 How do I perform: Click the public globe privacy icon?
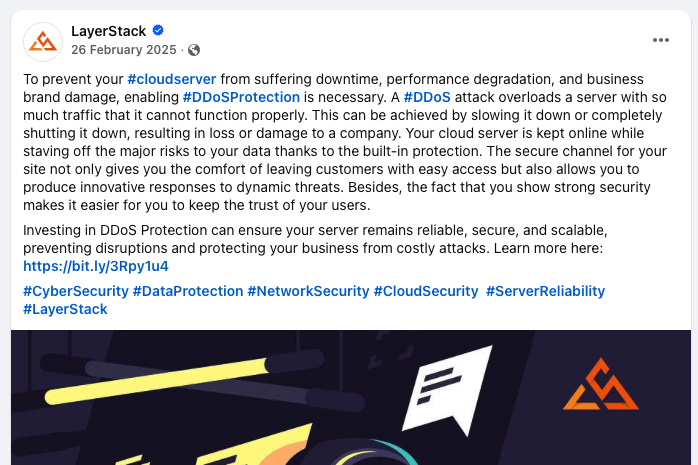tap(194, 50)
